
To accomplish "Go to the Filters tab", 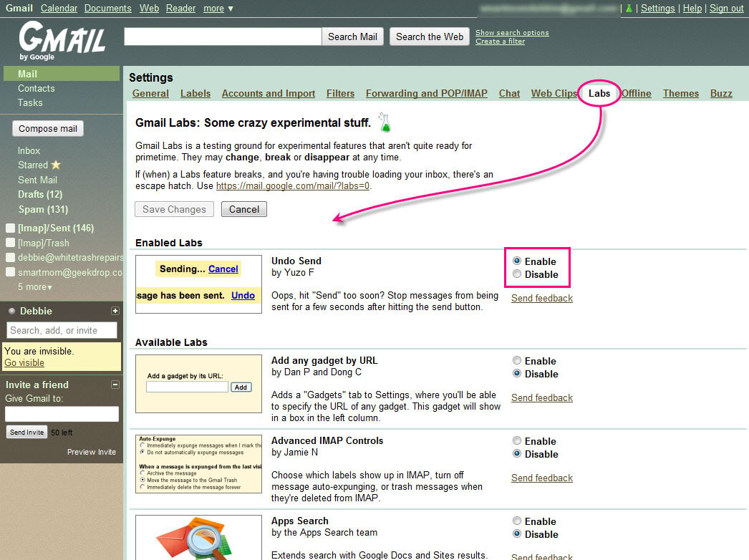I will tap(341, 94).
